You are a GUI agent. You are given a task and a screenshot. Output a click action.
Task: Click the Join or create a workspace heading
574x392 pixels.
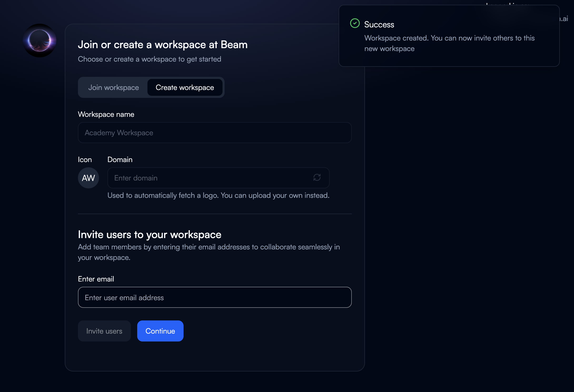tap(163, 44)
